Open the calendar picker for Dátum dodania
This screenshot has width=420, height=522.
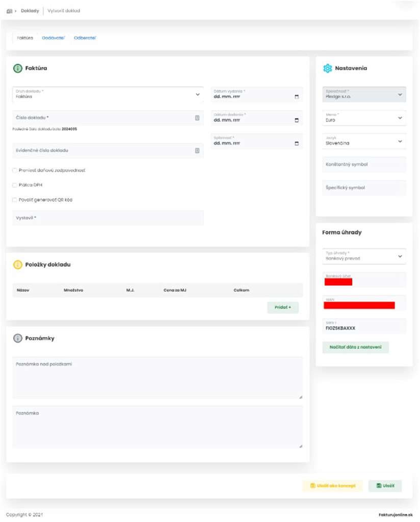click(x=297, y=120)
